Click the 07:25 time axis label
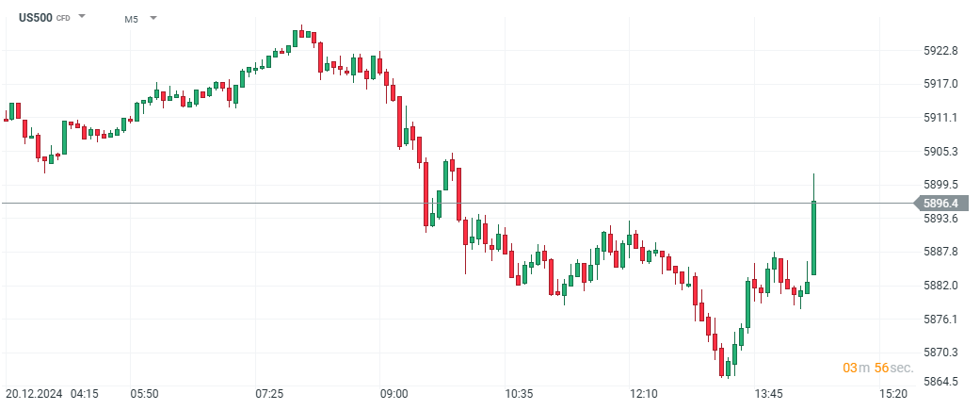 269,392
